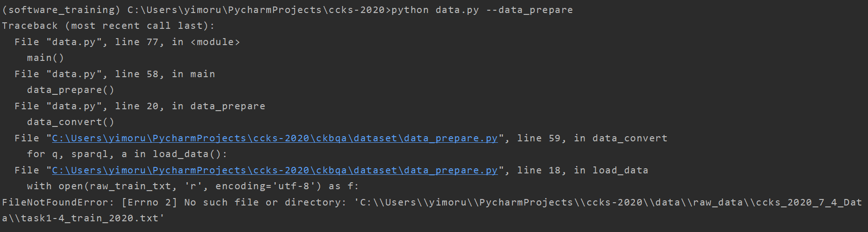Viewport: 868px width, 232px height.
Task: Click the main() call line
Action: pyautogui.click(x=45, y=58)
